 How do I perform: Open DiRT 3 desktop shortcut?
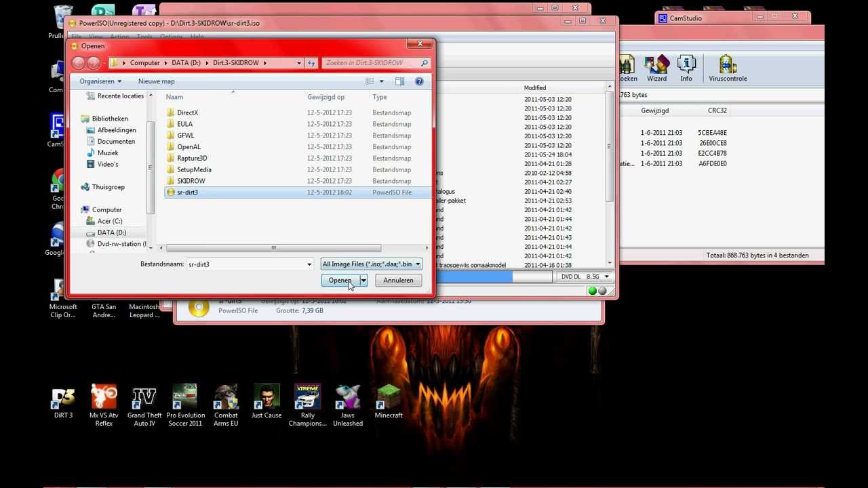[63, 403]
